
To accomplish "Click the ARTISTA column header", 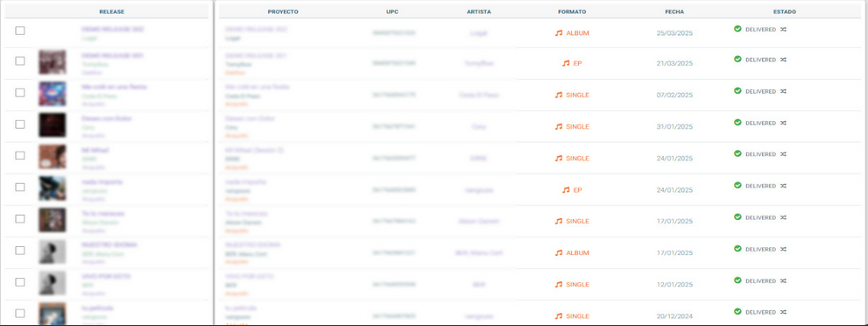I will click(x=479, y=11).
